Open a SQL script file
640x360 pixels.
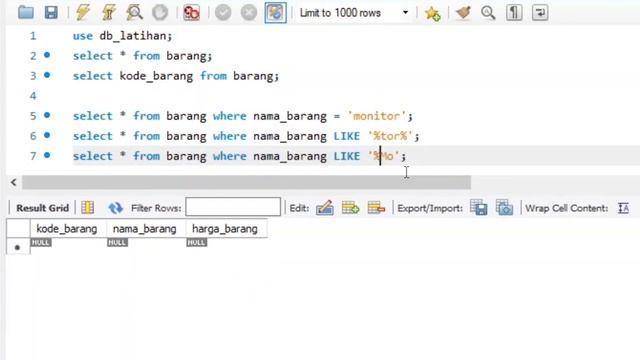pos(26,13)
